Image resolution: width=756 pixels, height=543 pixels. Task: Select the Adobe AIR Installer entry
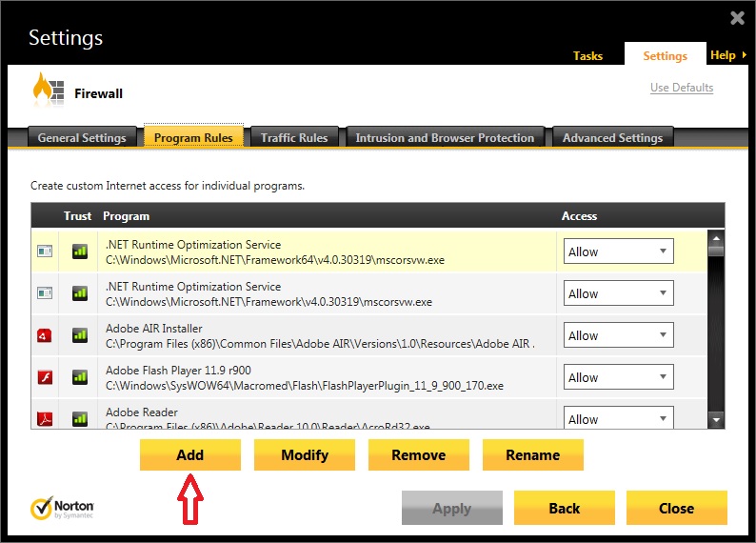pyautogui.click(x=369, y=335)
